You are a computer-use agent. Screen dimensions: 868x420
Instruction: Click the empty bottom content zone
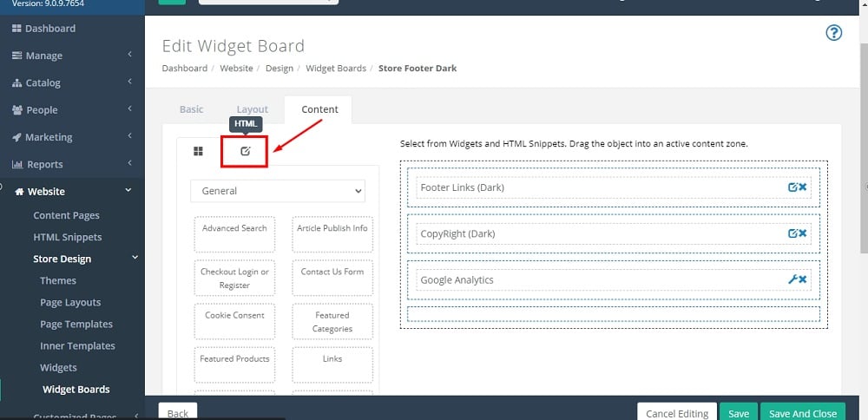614,314
